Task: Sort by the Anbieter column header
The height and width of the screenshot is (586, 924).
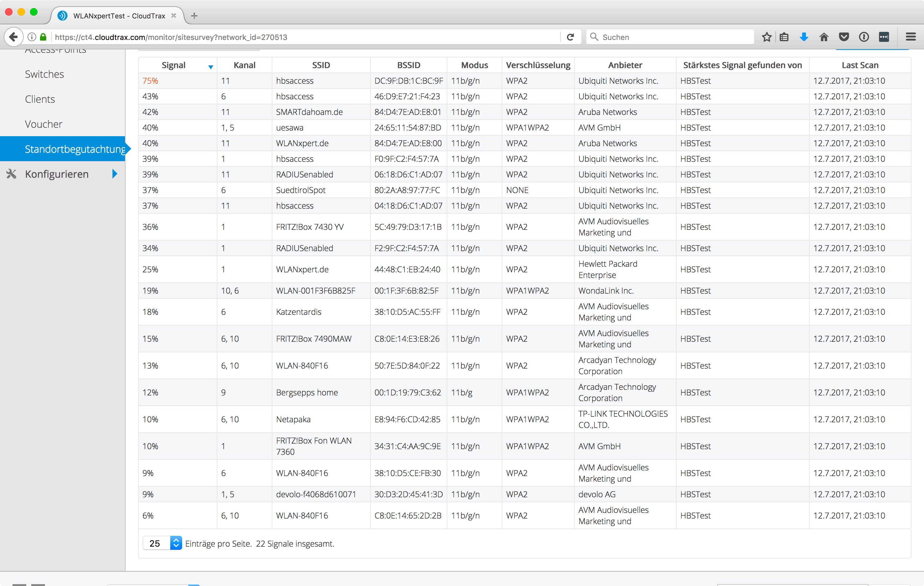Action: tap(625, 65)
